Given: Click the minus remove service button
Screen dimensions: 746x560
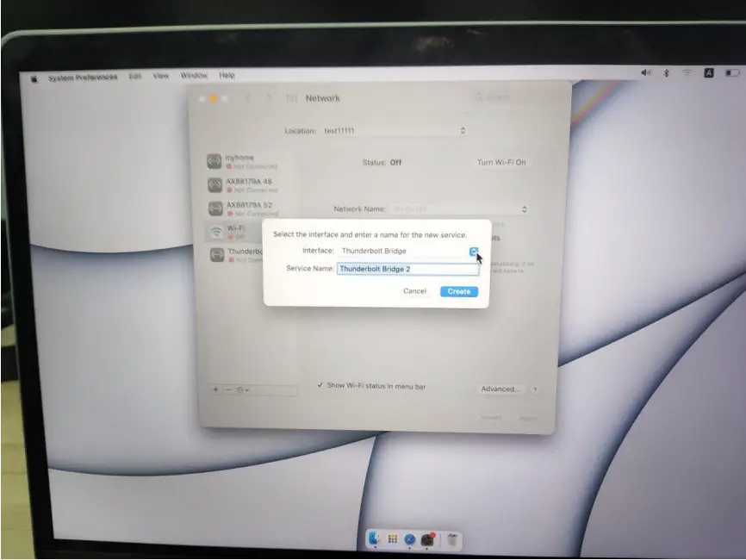Looking at the screenshot, I should pyautogui.click(x=228, y=389).
